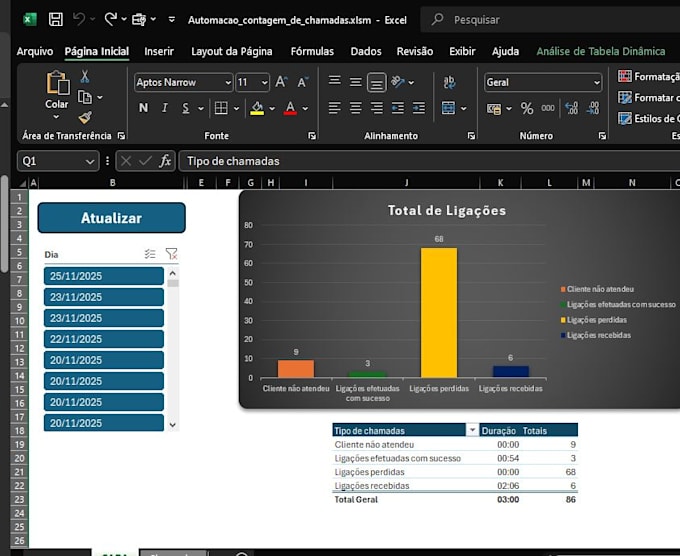Select the yellow Ligações perdidas bar
The width and height of the screenshot is (680, 556).
pos(439,313)
